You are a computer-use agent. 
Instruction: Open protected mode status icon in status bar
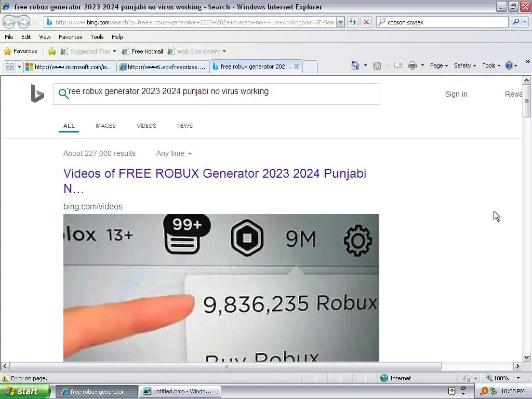467,378
